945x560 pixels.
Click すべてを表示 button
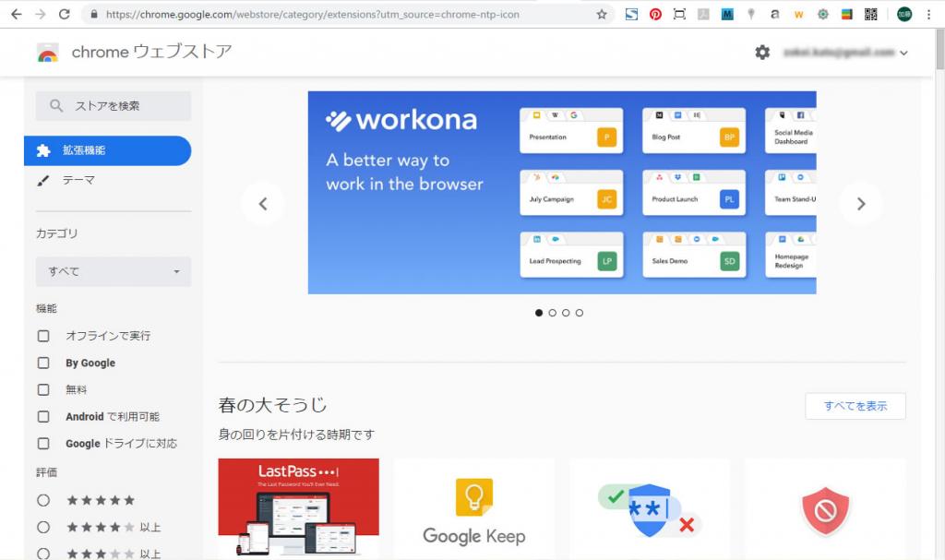pyautogui.click(x=855, y=406)
